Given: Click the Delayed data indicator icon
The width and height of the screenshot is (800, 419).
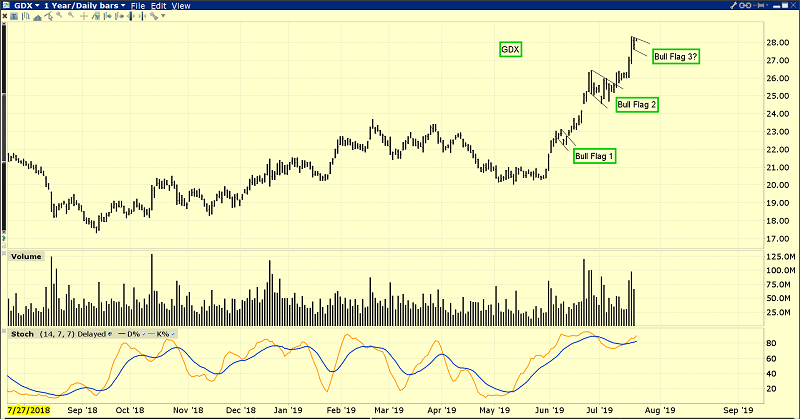Looking at the screenshot, I should click(x=110, y=334).
